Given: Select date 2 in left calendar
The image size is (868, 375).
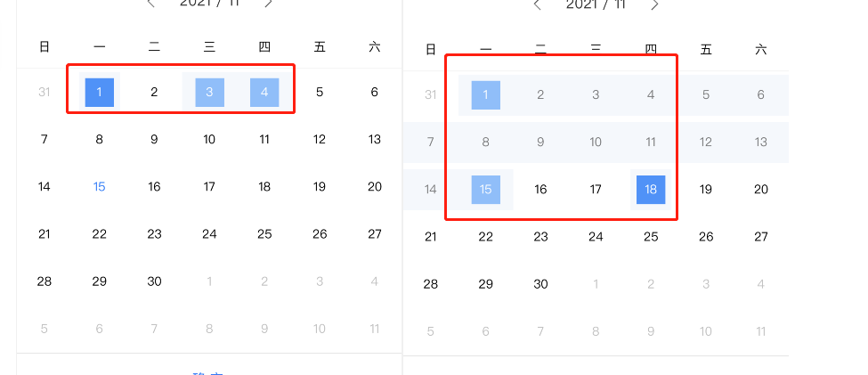Looking at the screenshot, I should click(x=154, y=92).
